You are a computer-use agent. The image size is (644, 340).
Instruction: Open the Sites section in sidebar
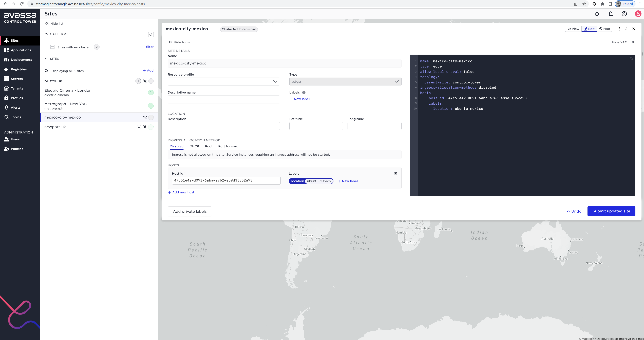(x=20, y=40)
